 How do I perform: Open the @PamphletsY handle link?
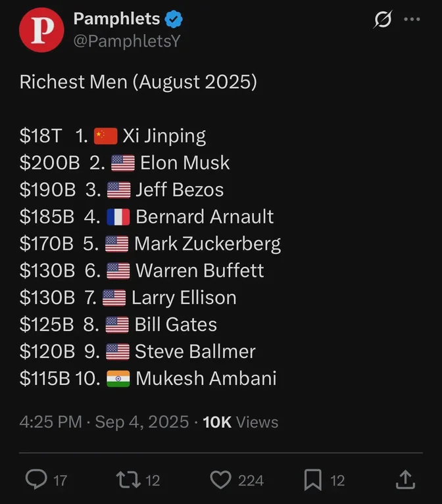(x=127, y=41)
